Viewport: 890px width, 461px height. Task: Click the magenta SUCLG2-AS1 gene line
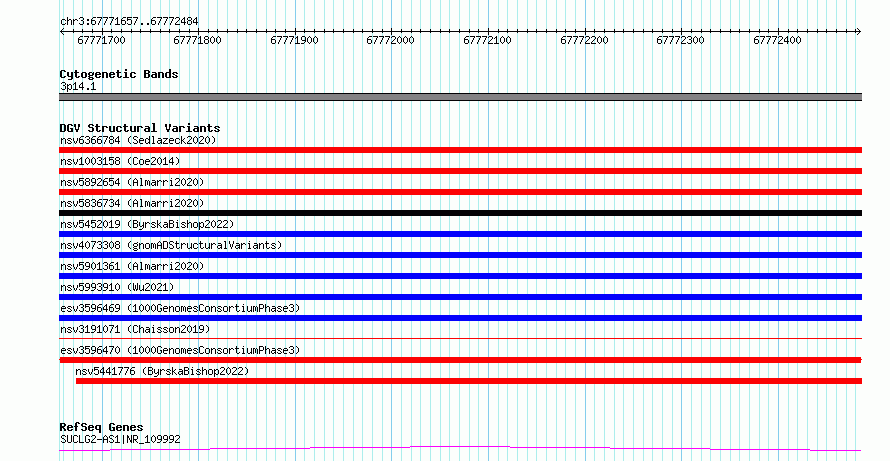tap(460, 449)
